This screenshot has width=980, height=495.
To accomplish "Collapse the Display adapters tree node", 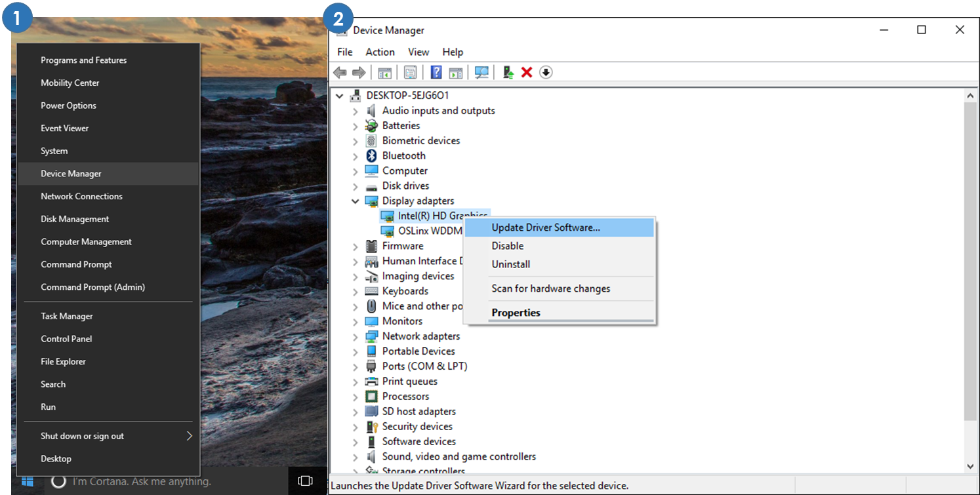I will (x=356, y=201).
